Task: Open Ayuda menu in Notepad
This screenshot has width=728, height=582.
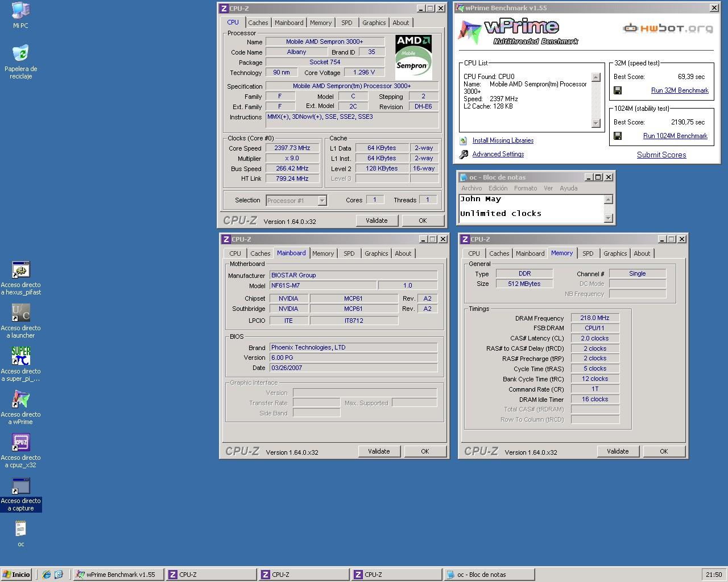Action: (x=568, y=188)
